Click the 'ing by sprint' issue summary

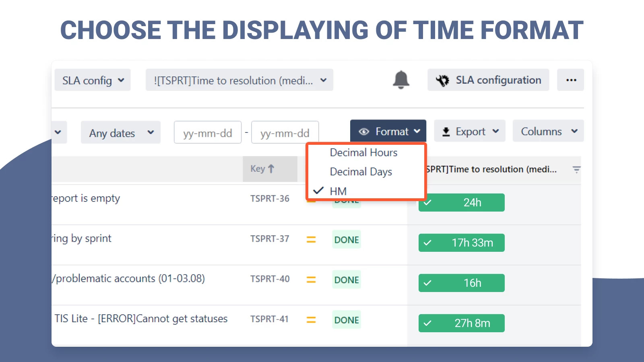click(x=81, y=239)
